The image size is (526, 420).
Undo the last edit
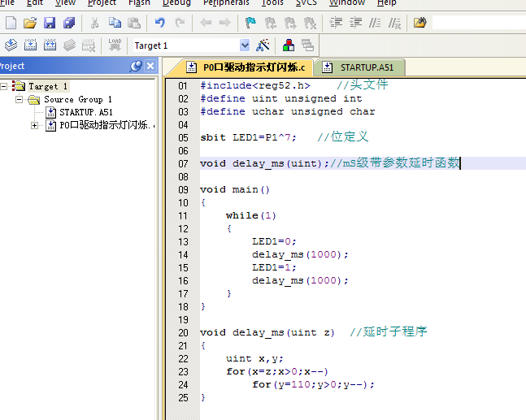pos(159,23)
